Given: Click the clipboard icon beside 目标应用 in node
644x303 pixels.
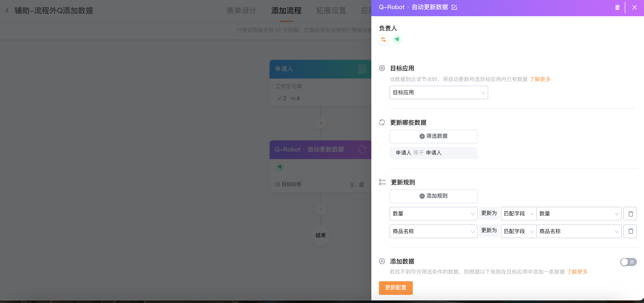Looking at the screenshot, I should [x=277, y=184].
